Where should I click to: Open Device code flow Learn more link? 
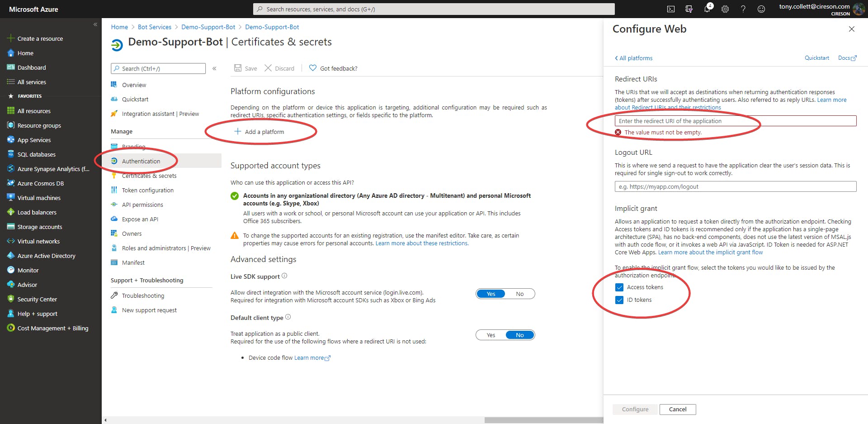click(312, 358)
